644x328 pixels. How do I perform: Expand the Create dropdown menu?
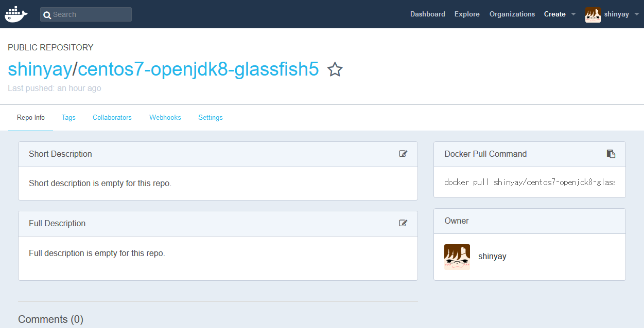(560, 14)
